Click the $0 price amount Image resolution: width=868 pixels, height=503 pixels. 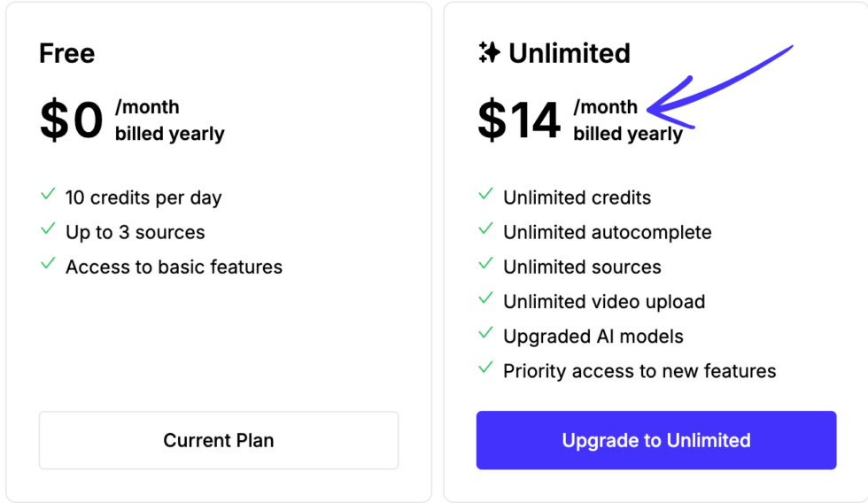tap(71, 120)
